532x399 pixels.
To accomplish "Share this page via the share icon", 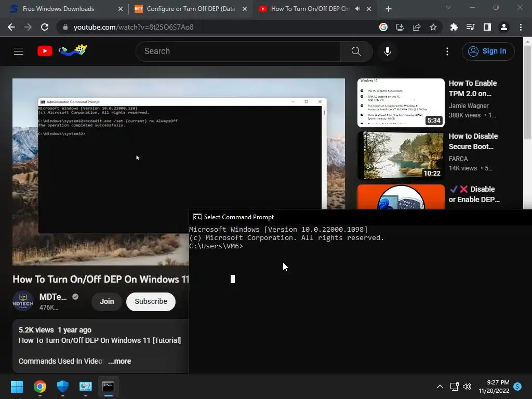I will [x=416, y=27].
